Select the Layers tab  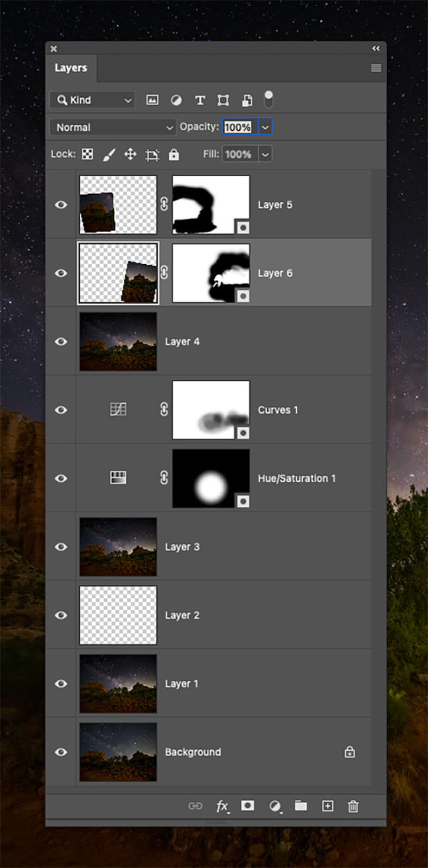click(71, 68)
